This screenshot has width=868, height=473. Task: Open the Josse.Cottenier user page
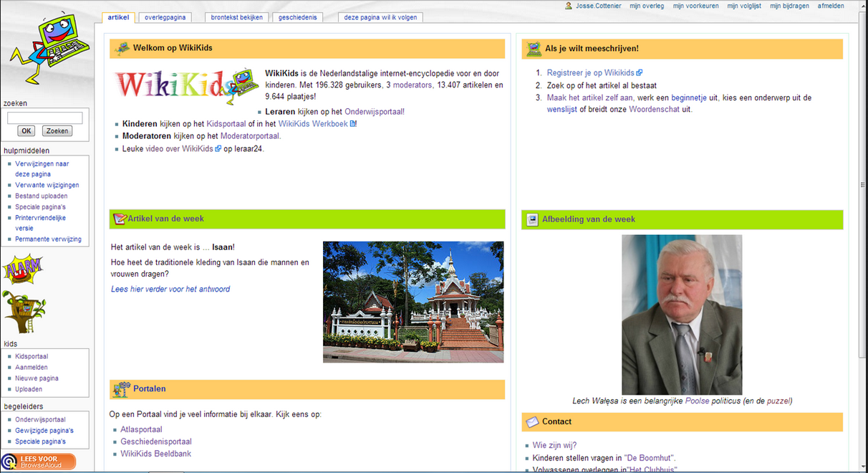pyautogui.click(x=599, y=6)
